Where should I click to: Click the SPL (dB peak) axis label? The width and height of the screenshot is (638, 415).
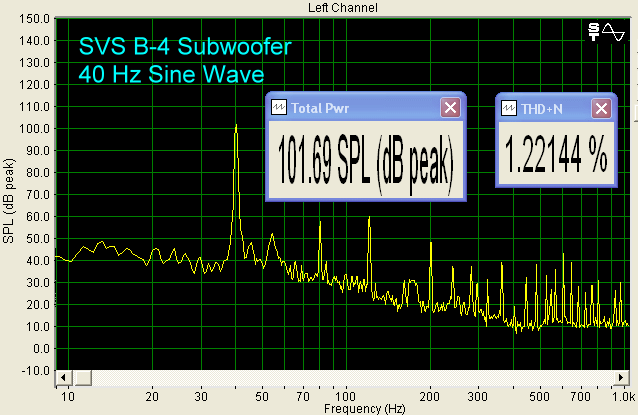pyautogui.click(x=8, y=201)
